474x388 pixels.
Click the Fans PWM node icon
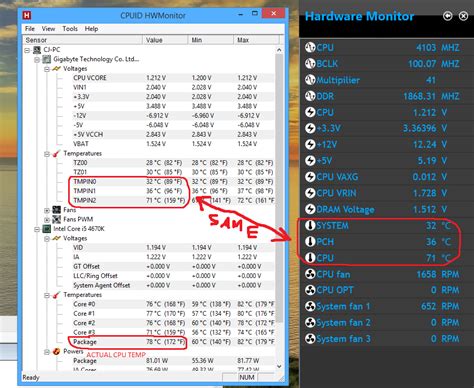tap(57, 219)
